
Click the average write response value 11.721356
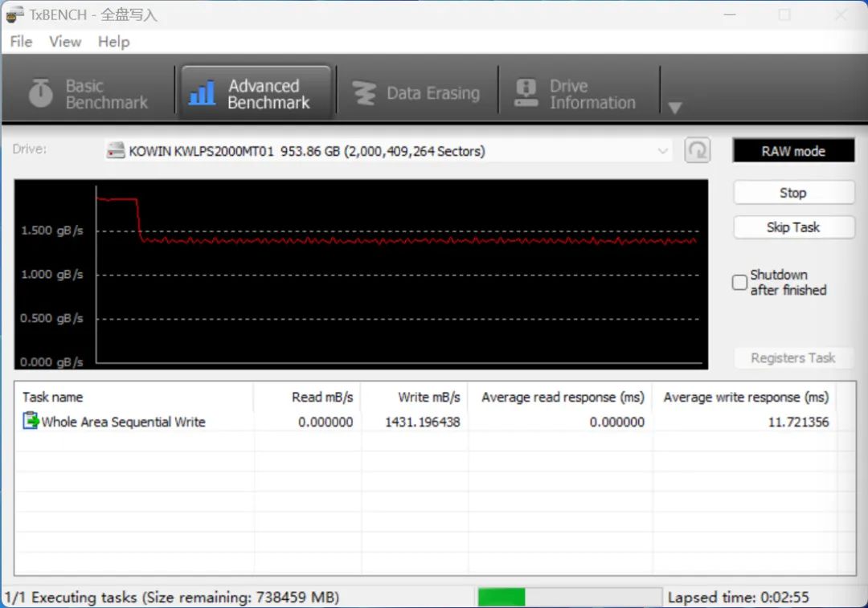798,422
